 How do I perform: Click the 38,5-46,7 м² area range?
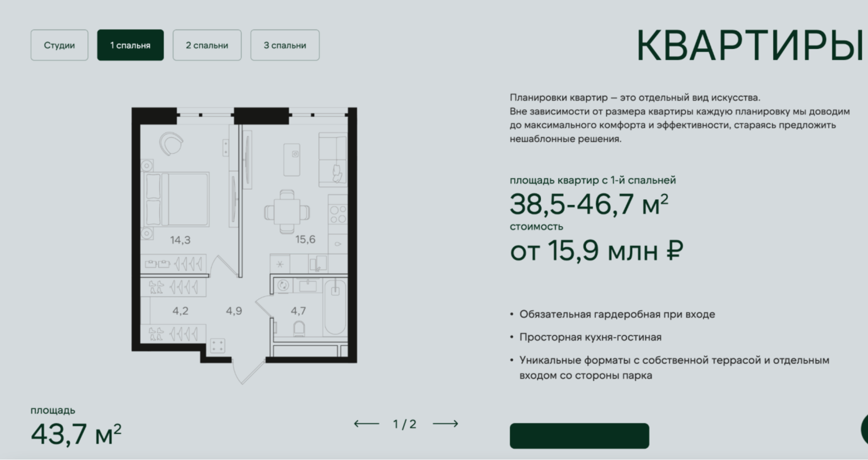point(589,204)
